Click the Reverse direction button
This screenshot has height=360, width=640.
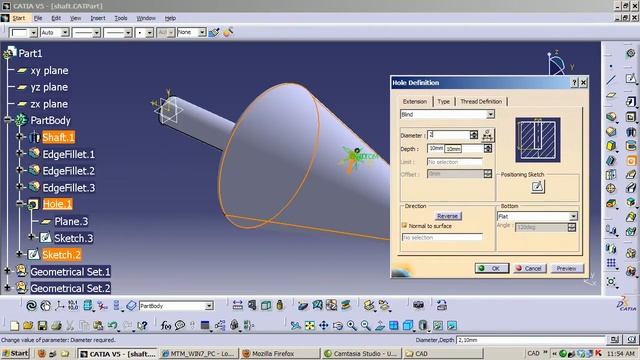pos(447,216)
